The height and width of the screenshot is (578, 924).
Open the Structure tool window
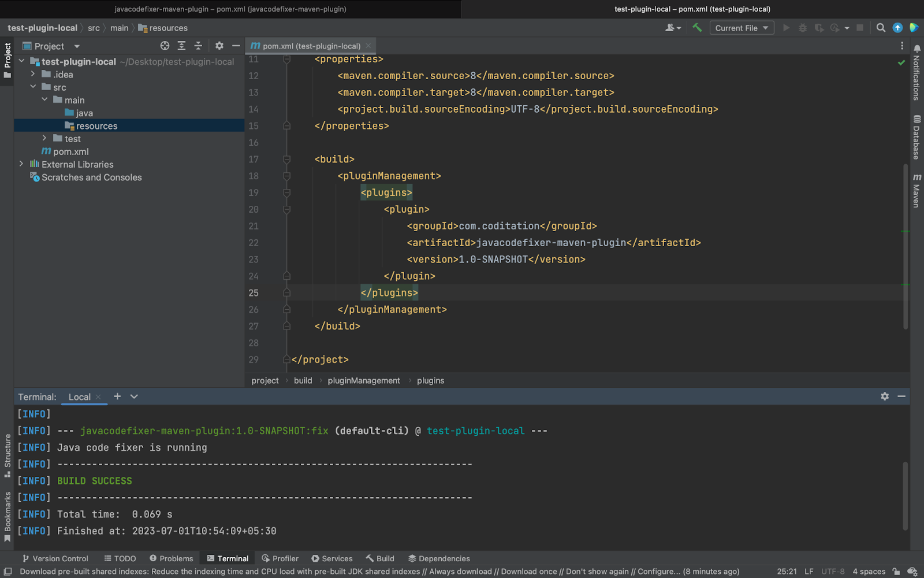[x=7, y=455]
